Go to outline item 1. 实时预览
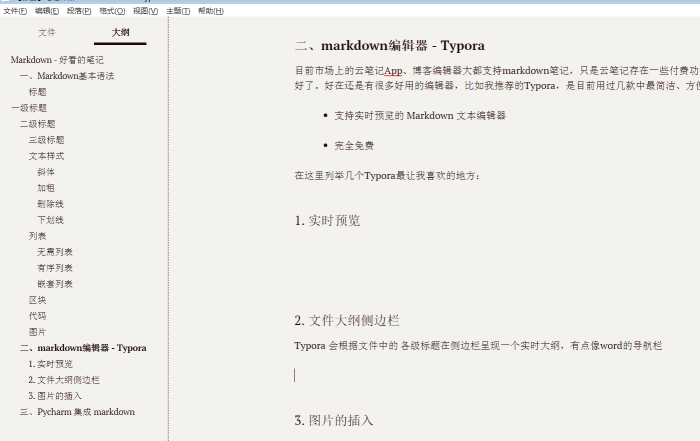This screenshot has height=441, width=700. point(50,364)
